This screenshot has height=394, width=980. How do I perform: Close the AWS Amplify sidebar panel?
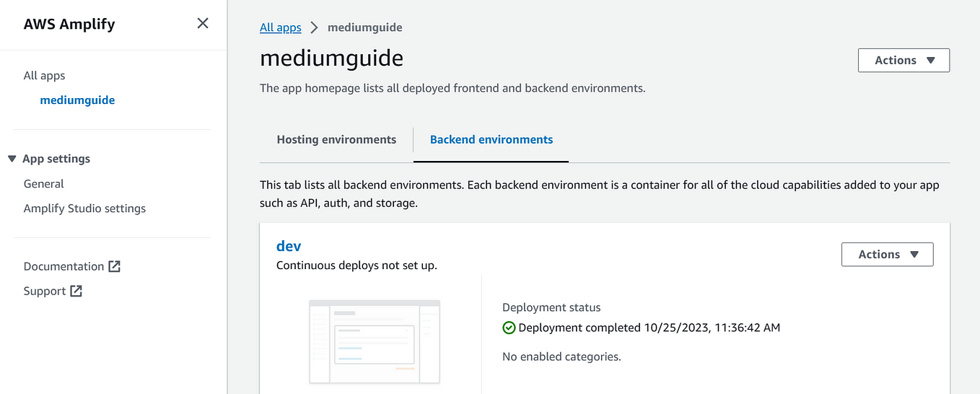pos(203,23)
